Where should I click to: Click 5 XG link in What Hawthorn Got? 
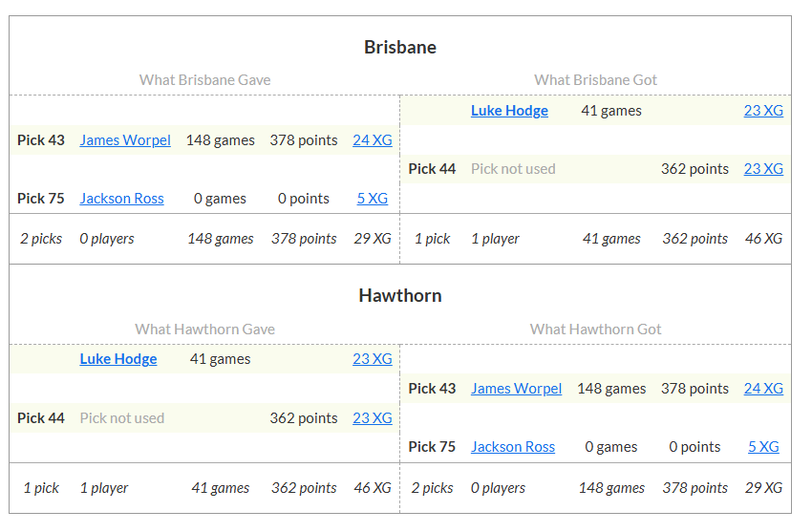click(763, 447)
